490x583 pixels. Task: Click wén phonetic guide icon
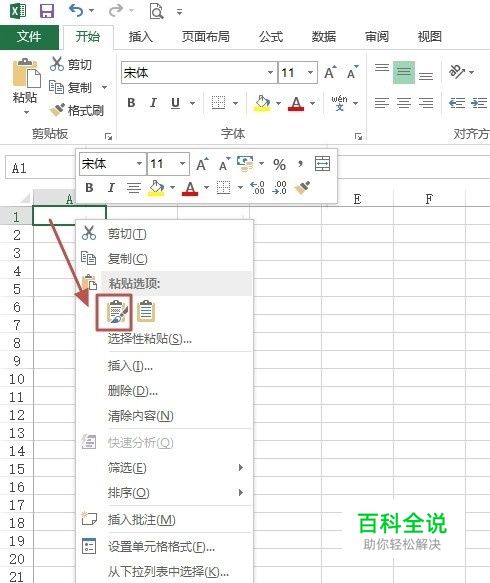(x=339, y=103)
